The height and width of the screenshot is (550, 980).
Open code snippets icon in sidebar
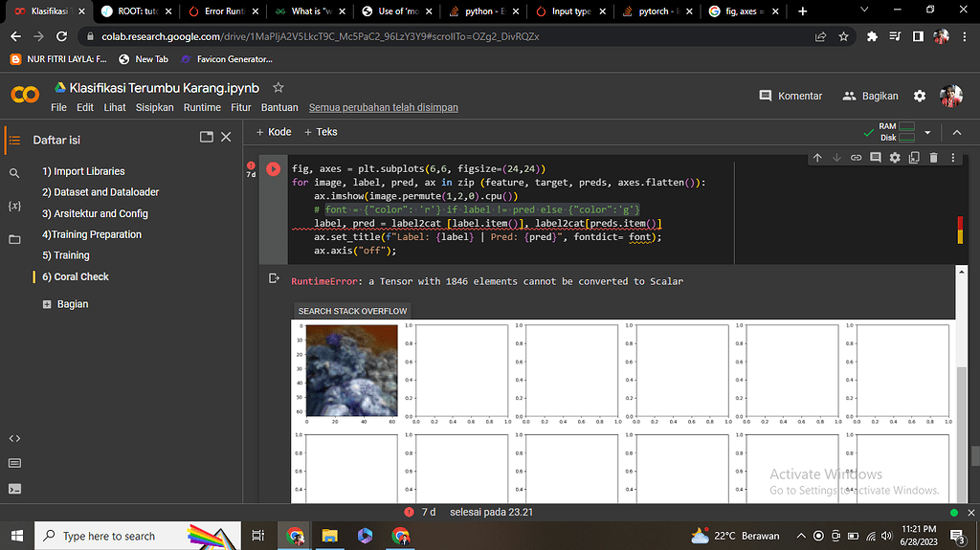pyautogui.click(x=14, y=438)
